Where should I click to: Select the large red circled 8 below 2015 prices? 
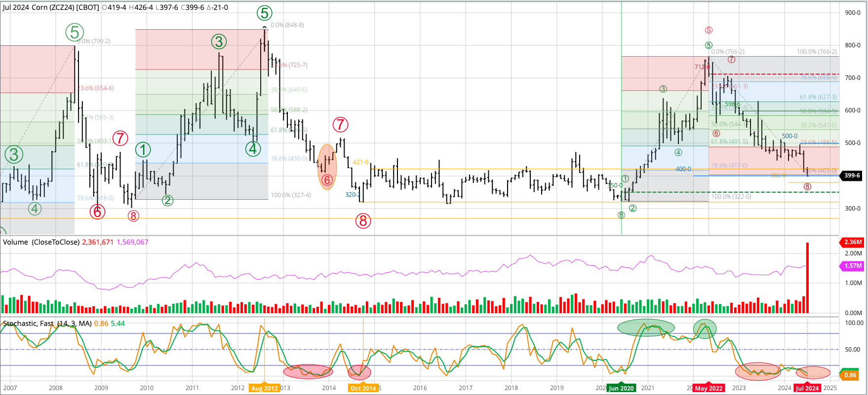point(363,221)
